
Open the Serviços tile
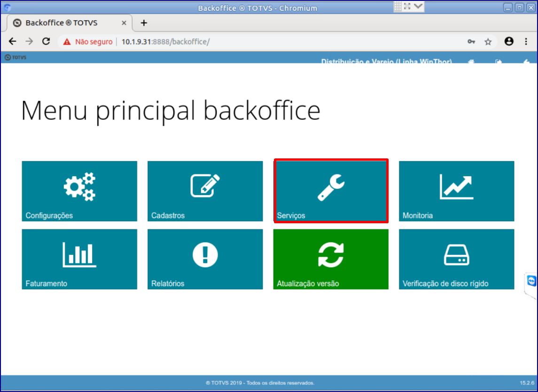click(x=331, y=191)
